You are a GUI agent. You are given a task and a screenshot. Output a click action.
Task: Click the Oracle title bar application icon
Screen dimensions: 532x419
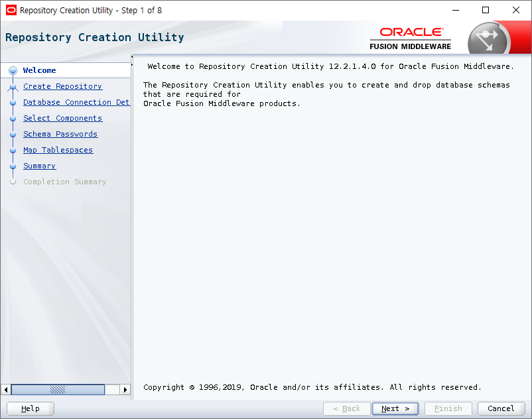11,10
